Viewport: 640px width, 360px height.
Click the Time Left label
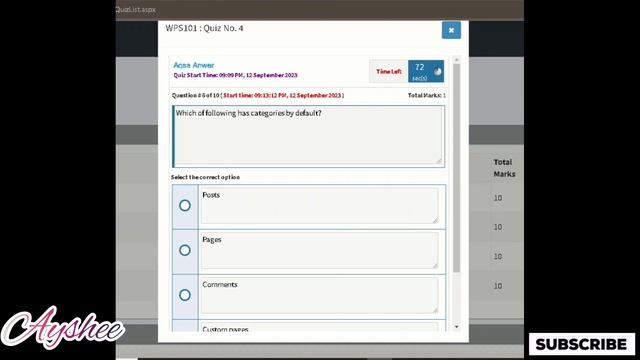click(389, 71)
